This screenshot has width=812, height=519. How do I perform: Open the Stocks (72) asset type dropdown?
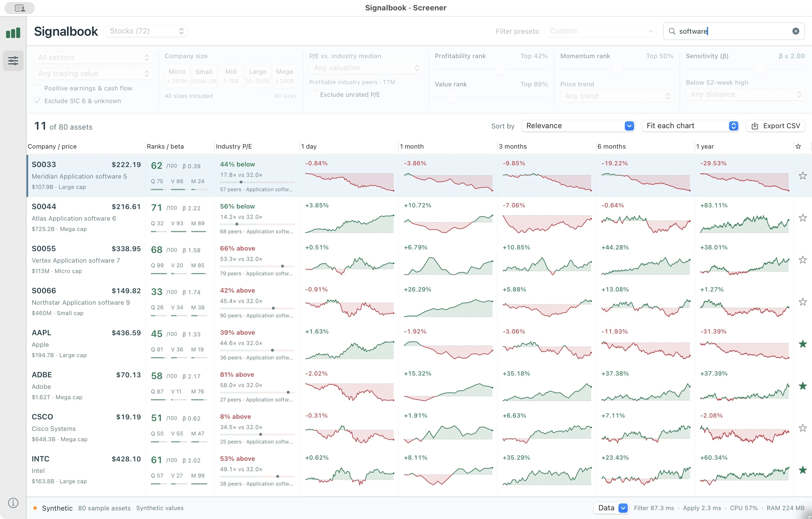click(x=146, y=31)
